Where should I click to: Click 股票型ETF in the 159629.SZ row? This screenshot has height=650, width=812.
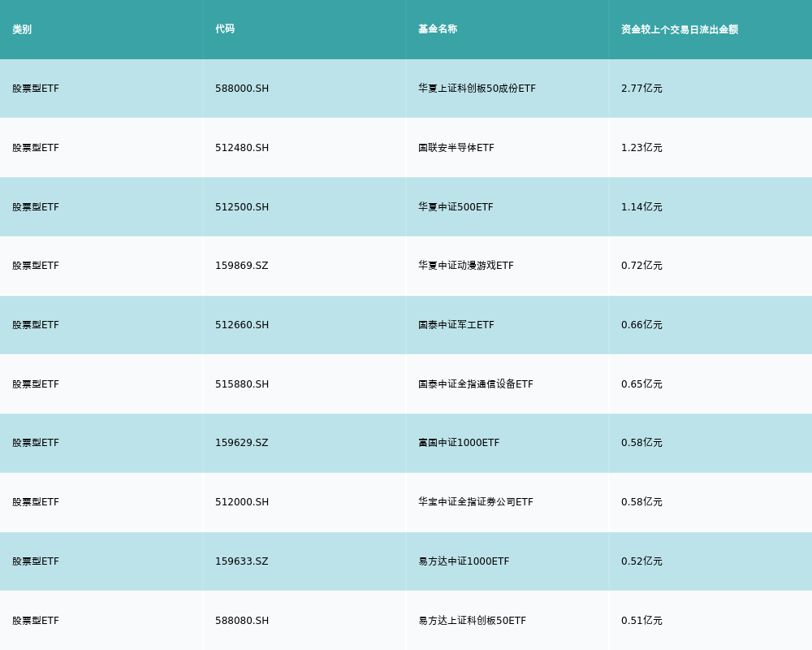click(x=36, y=443)
